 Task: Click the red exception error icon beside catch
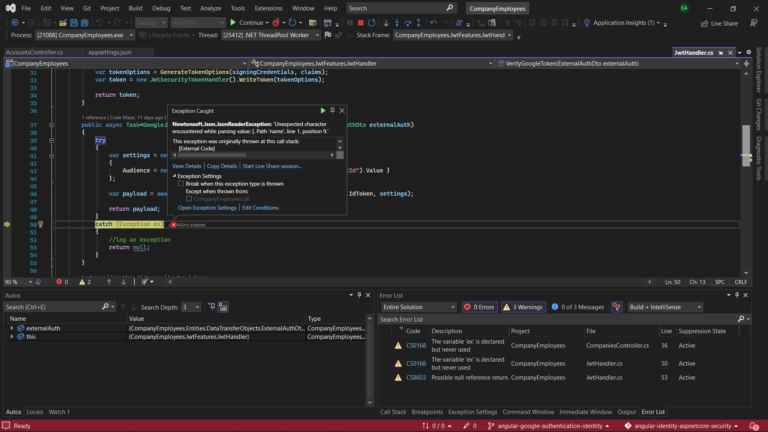[x=173, y=225]
